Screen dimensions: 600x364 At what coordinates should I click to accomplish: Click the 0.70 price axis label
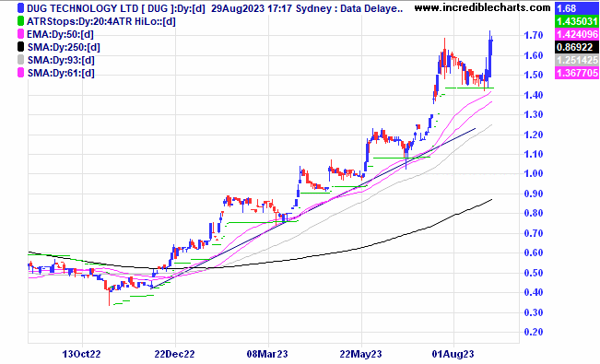(533, 233)
